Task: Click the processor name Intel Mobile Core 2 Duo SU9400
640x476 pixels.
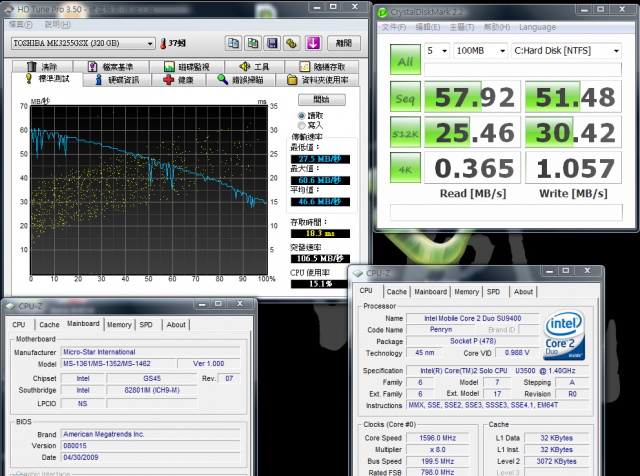Action: (473, 318)
